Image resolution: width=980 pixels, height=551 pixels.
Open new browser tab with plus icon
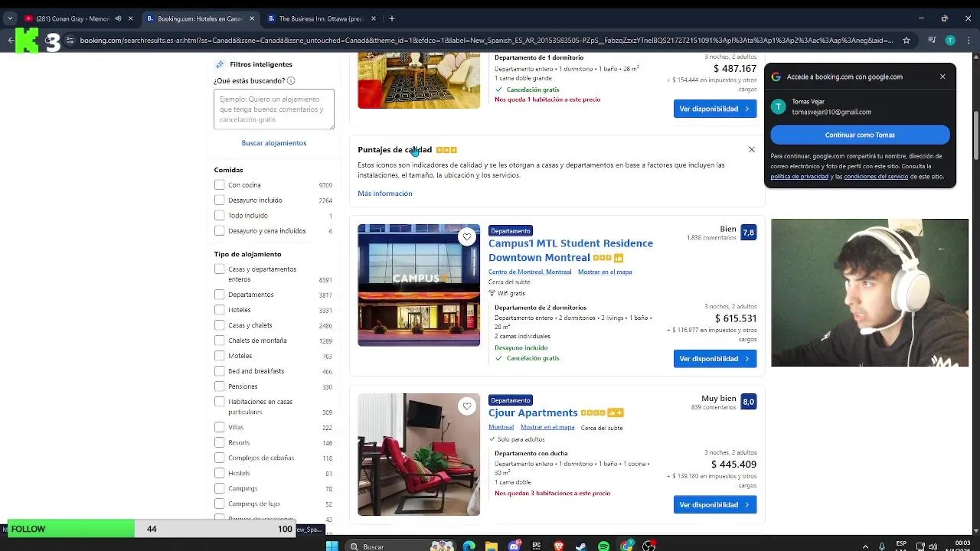[x=391, y=18]
